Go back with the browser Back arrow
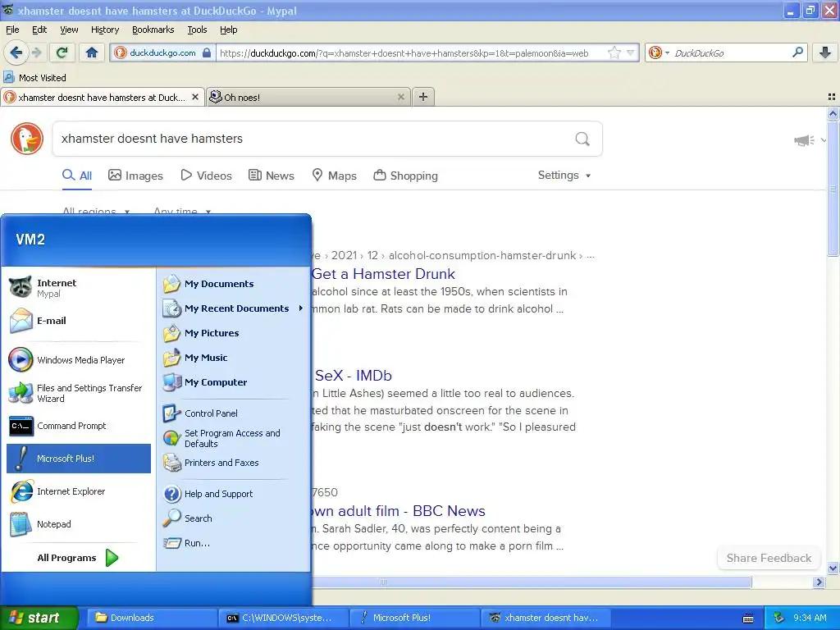The width and height of the screenshot is (840, 630). click(x=16, y=52)
